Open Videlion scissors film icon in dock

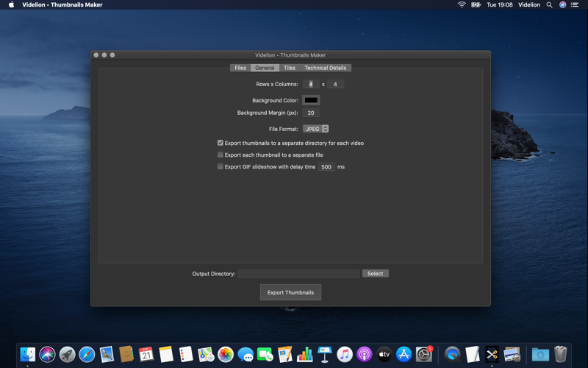[492, 354]
